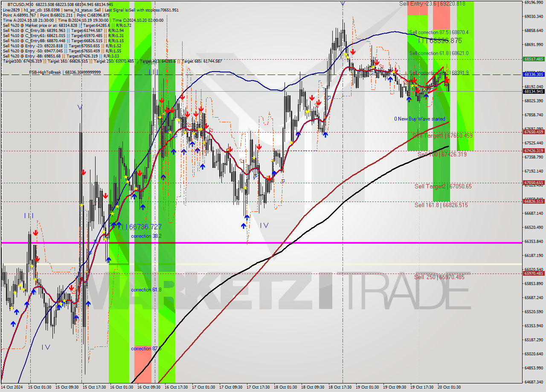
Task: Click blue 68336.305 price axis tag
Action: pos(534,74)
